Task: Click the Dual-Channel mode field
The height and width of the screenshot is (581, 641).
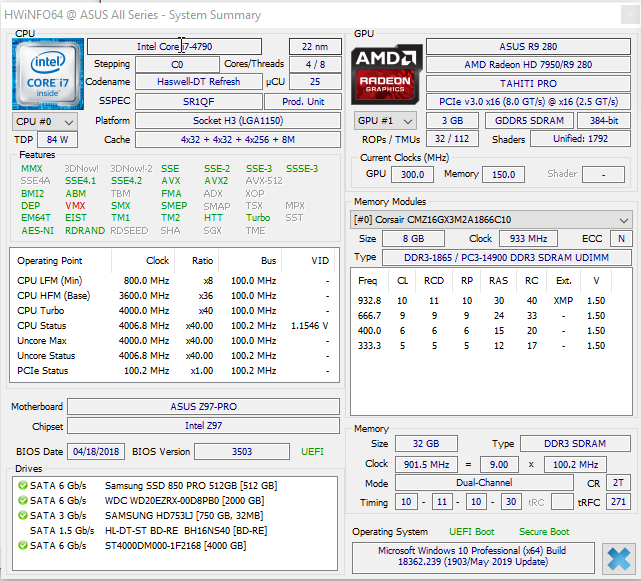Action: pos(484,483)
